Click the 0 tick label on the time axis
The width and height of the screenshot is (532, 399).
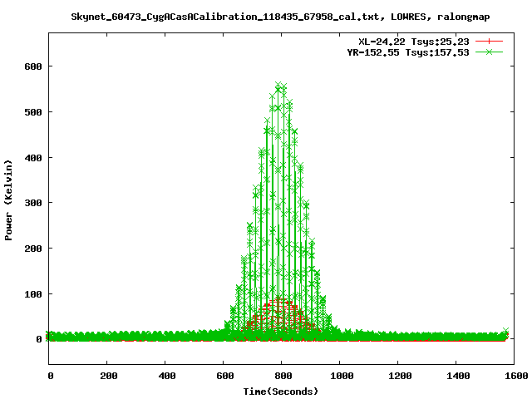[50, 376]
